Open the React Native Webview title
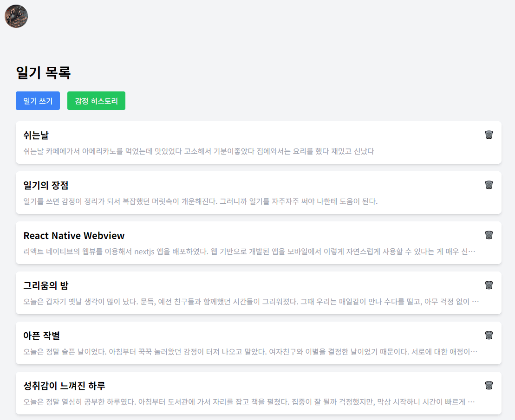 click(x=74, y=236)
